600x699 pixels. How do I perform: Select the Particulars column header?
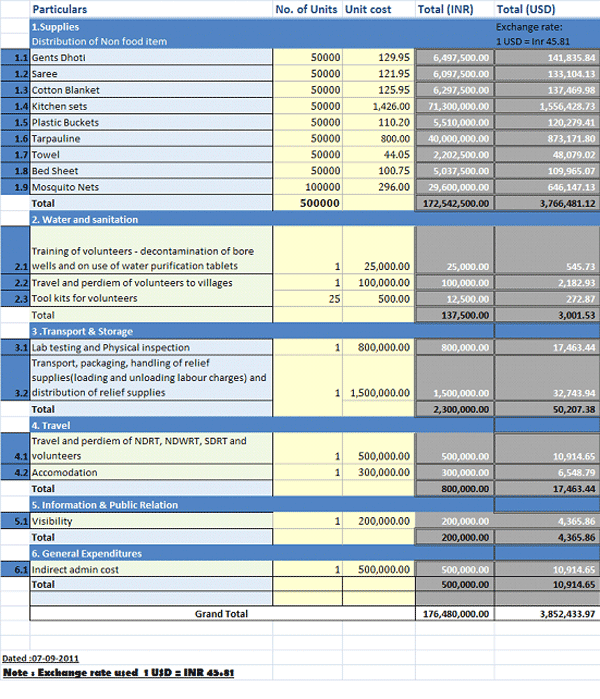[x=151, y=9]
